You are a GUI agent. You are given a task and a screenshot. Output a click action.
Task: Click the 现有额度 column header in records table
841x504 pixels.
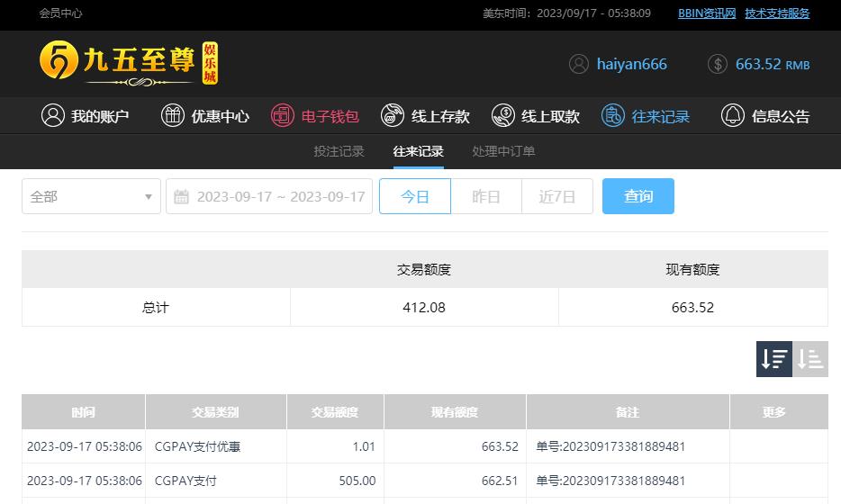click(x=455, y=412)
